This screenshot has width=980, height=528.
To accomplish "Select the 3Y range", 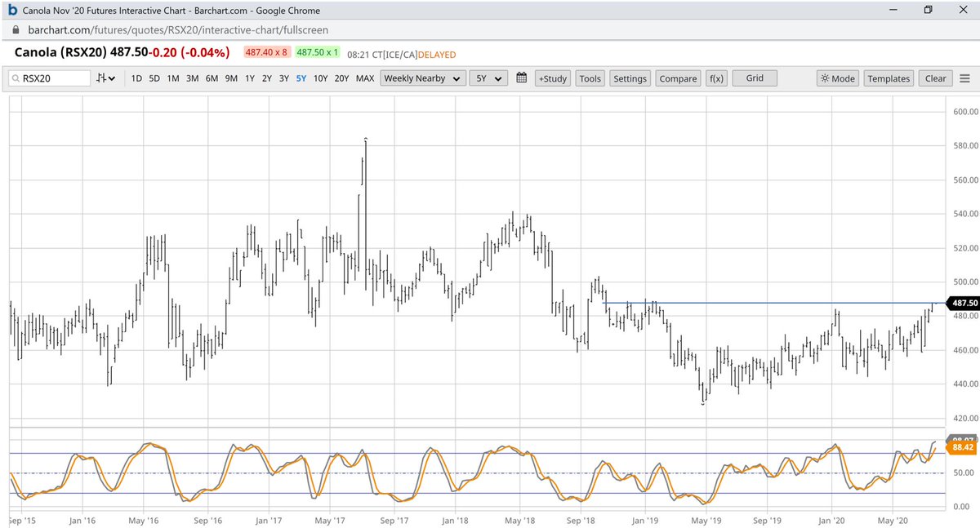I will pos(283,78).
